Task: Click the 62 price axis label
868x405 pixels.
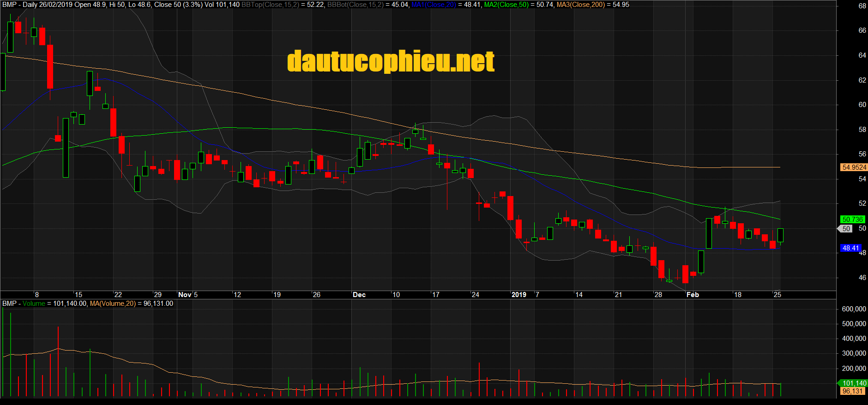Action: 862,80
